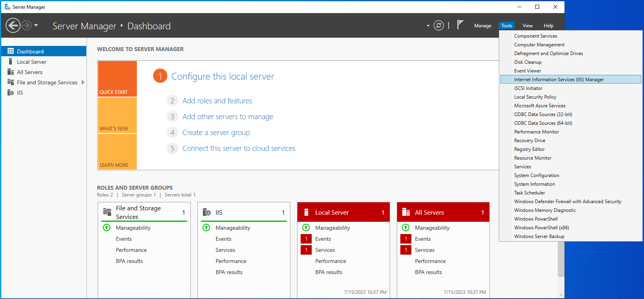Screen dimensions: 644x299
Task: Click green Manageability icon in All Servers tile
Action: [405, 228]
